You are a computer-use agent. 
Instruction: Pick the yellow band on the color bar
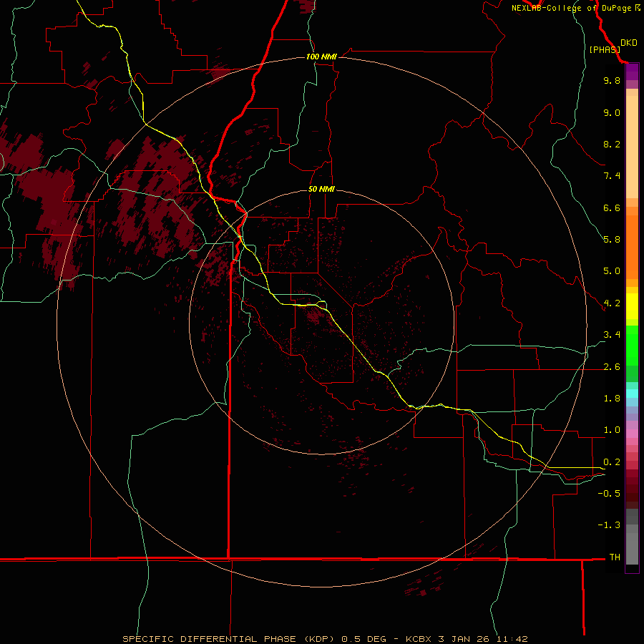632,306
